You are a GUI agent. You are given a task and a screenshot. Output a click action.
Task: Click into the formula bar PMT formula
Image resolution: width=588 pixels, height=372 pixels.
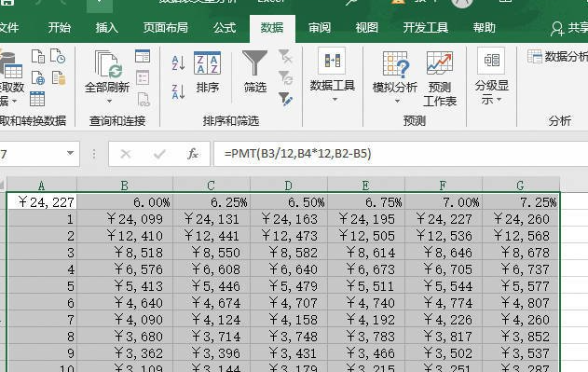(298, 154)
